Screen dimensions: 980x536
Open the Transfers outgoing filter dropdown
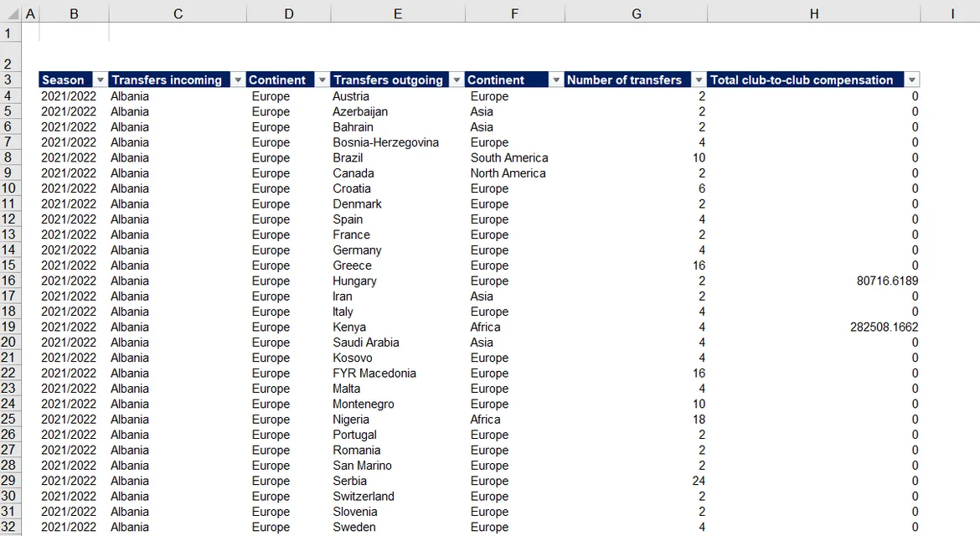[456, 80]
